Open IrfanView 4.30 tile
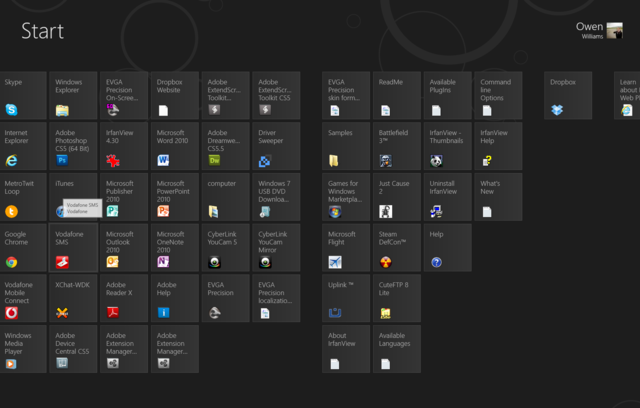 pos(124,146)
